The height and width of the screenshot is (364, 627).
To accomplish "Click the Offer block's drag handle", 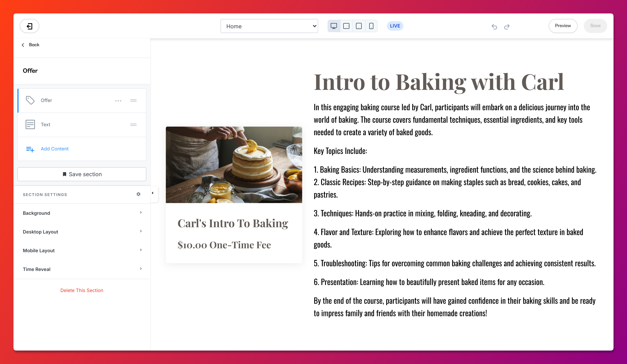I will [133, 101].
